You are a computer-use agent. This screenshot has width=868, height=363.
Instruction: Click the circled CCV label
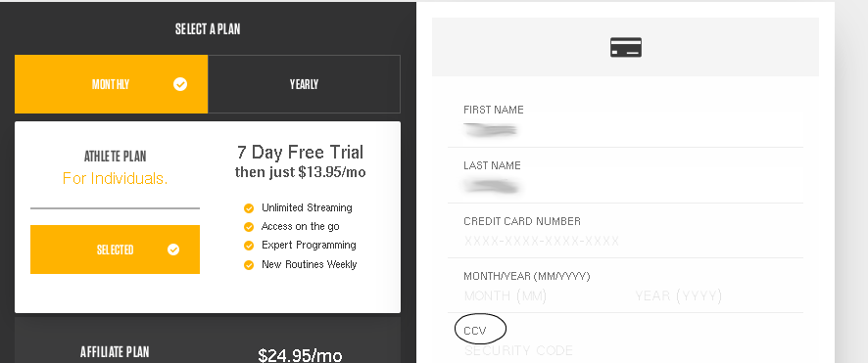coord(475,331)
